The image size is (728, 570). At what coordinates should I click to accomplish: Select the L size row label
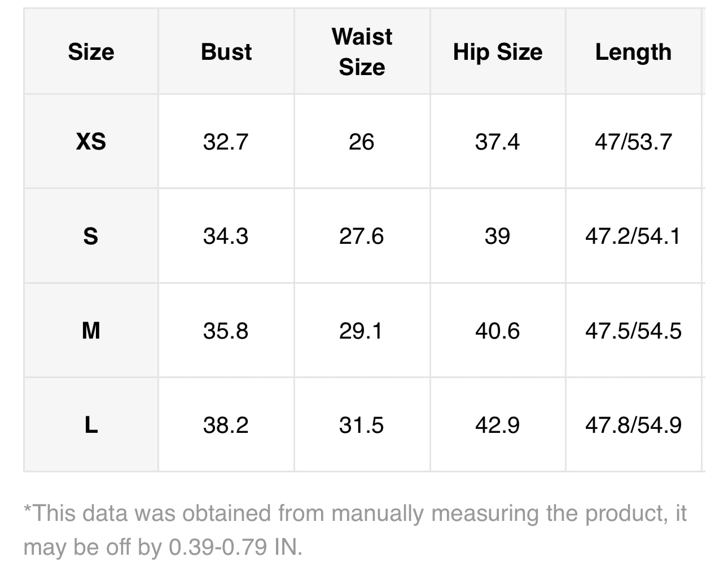click(x=91, y=425)
